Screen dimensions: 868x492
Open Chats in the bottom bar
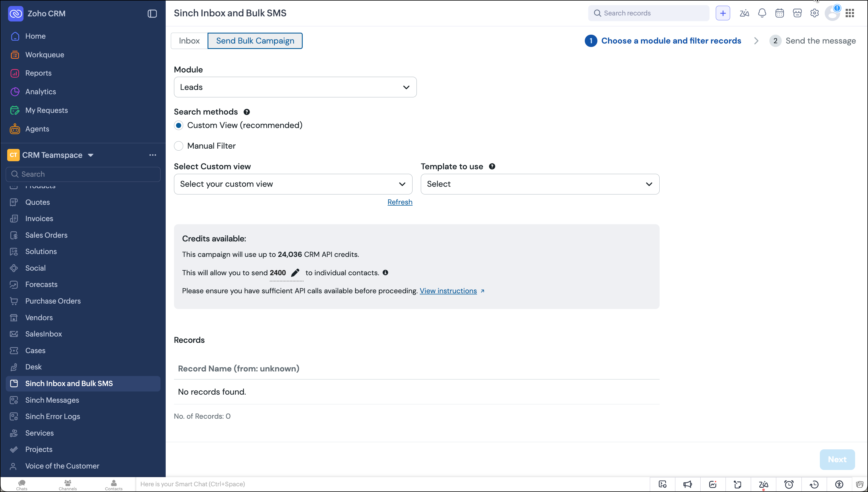coord(21,485)
